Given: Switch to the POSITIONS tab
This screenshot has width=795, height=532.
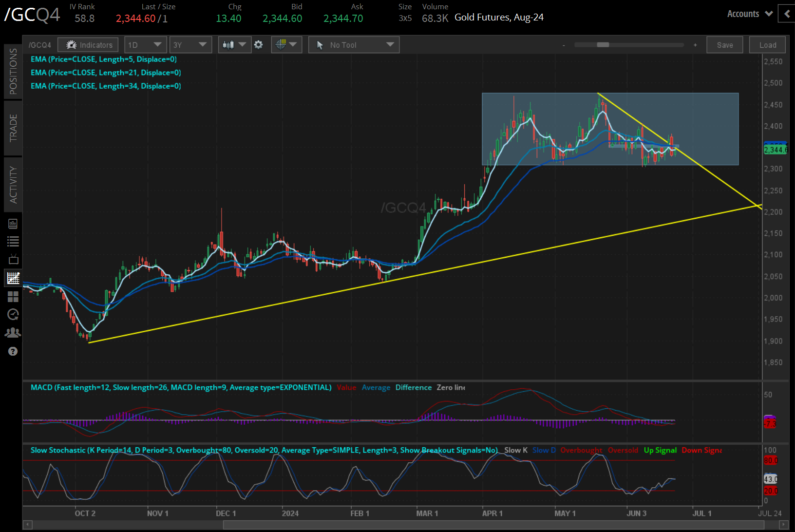Looking at the screenshot, I should 13,71.
